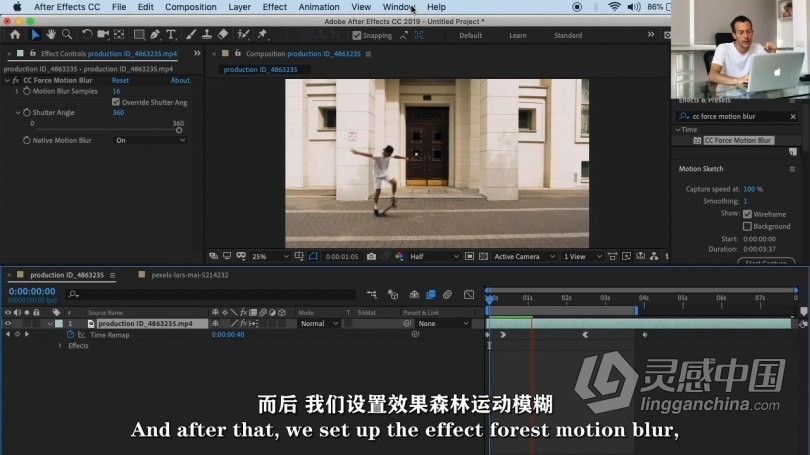The image size is (810, 455).
Task: Toggle the Native Motion Blur stopwatch
Action: (x=26, y=140)
